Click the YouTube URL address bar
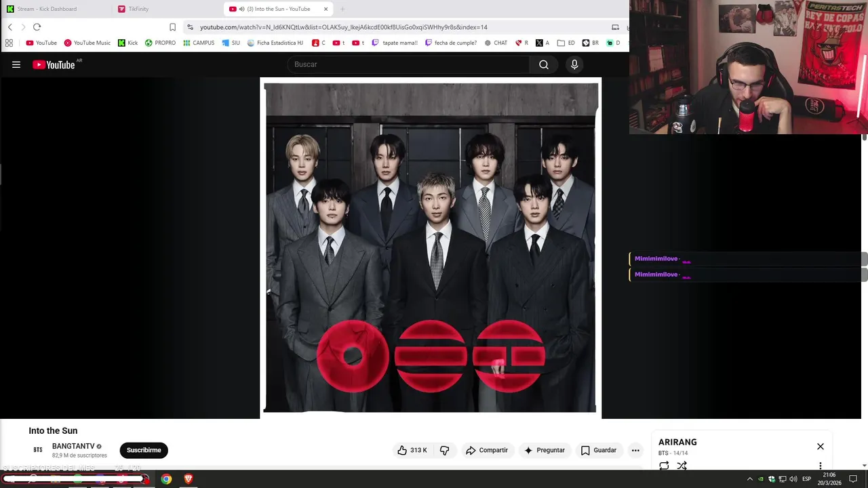Screen dimensions: 868x488 pos(343,27)
